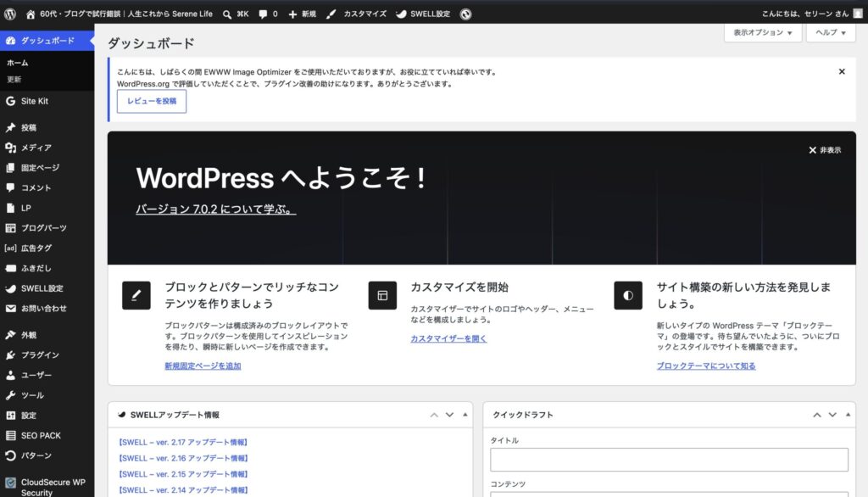Open SWELL ver. 2.14 アップデート情報 link
The image size is (868, 497).
tap(183, 490)
